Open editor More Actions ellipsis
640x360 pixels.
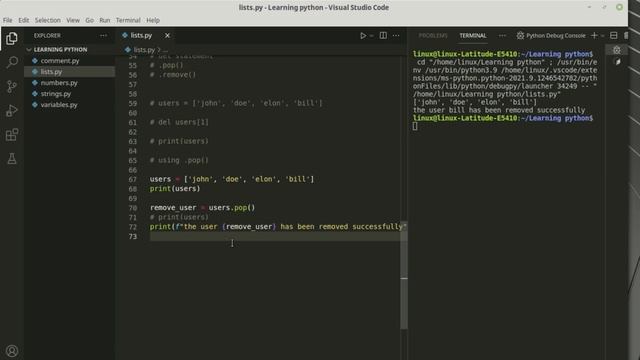point(396,36)
